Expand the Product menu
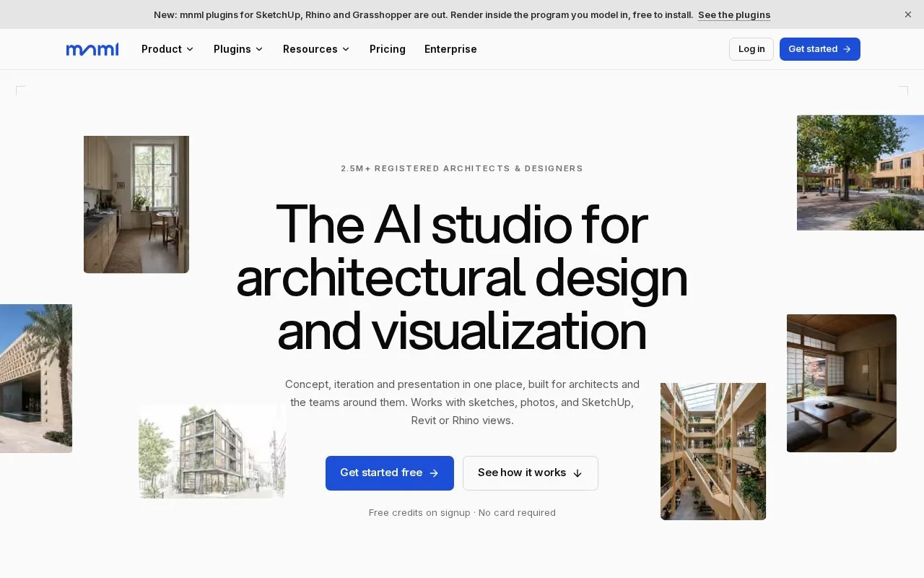924x578 pixels. [x=167, y=49]
